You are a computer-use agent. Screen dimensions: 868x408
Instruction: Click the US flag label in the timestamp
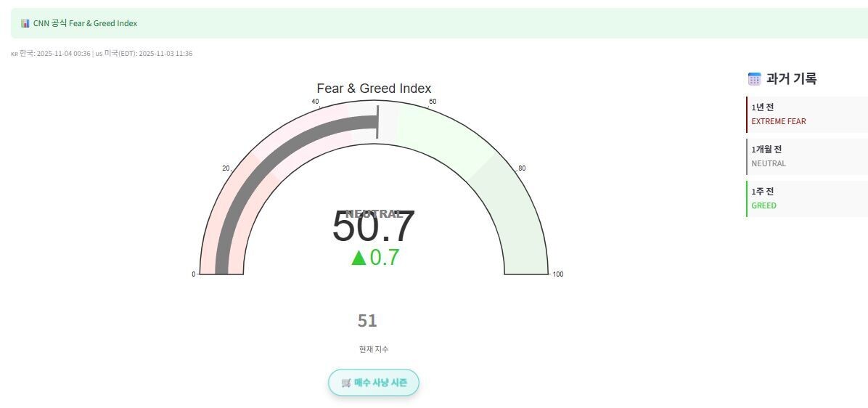pyautogui.click(x=99, y=54)
